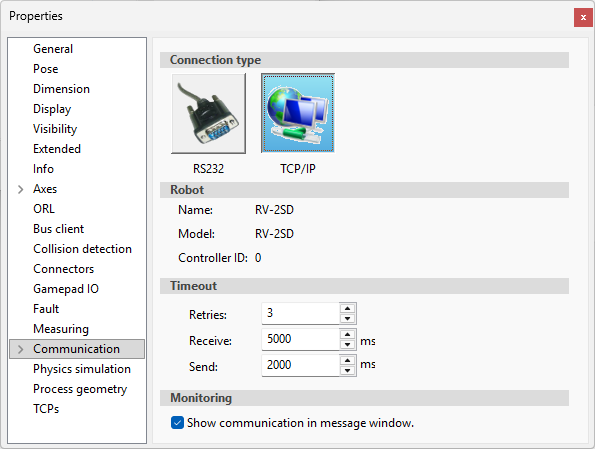This screenshot has height=449, width=595.
Task: Select the RS232 serial cable connection icon
Action: click(208, 113)
